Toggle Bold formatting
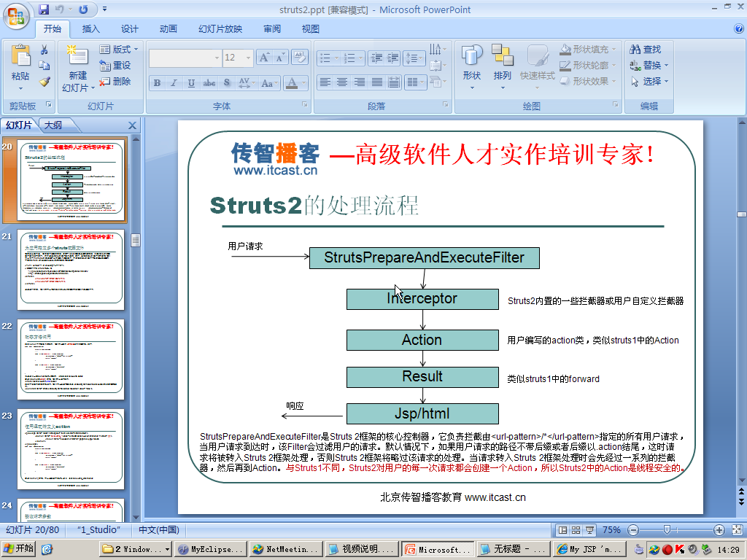The height and width of the screenshot is (560, 747). click(x=158, y=83)
